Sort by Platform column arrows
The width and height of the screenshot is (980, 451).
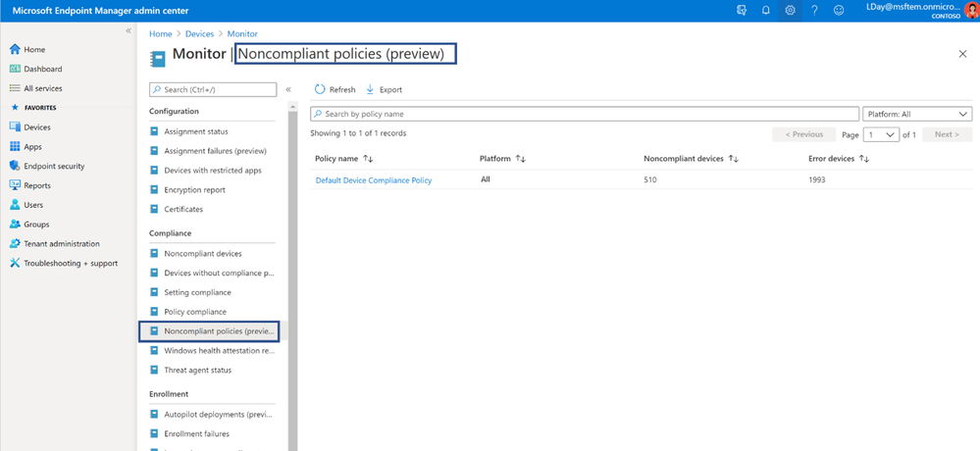pos(521,159)
